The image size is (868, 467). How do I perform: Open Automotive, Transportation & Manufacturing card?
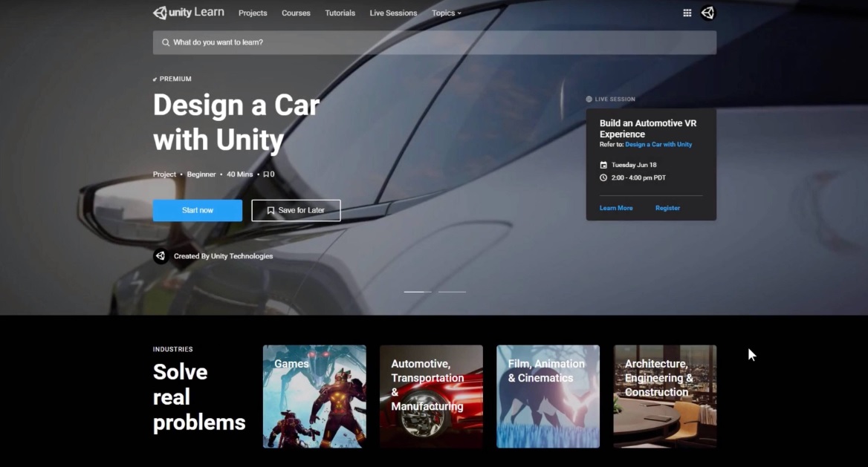431,396
